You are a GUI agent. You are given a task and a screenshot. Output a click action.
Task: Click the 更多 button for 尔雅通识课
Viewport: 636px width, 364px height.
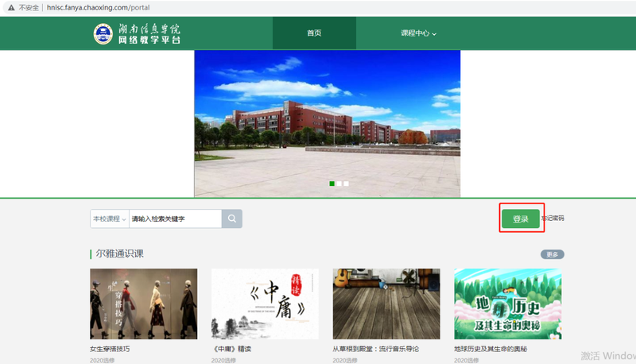(552, 254)
